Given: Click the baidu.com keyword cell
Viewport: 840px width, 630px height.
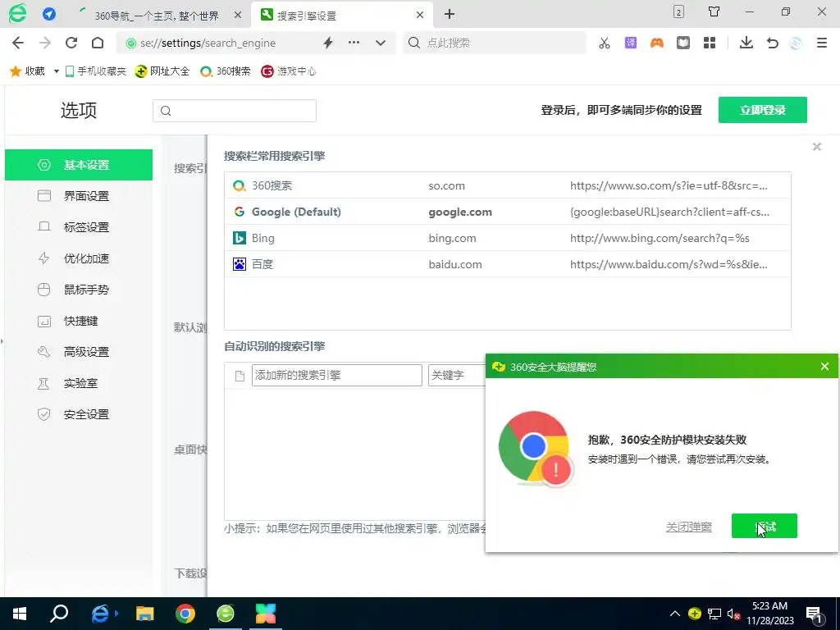Looking at the screenshot, I should 454,264.
